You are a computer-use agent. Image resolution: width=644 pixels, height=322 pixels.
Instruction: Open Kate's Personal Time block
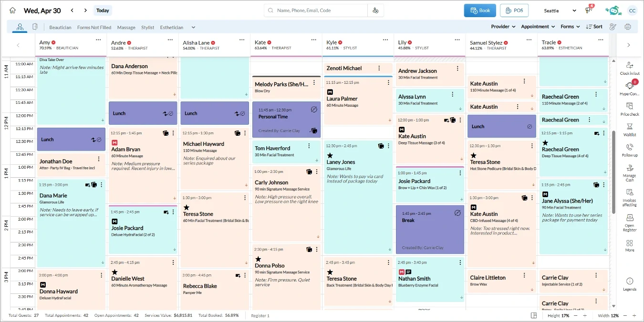(286, 120)
